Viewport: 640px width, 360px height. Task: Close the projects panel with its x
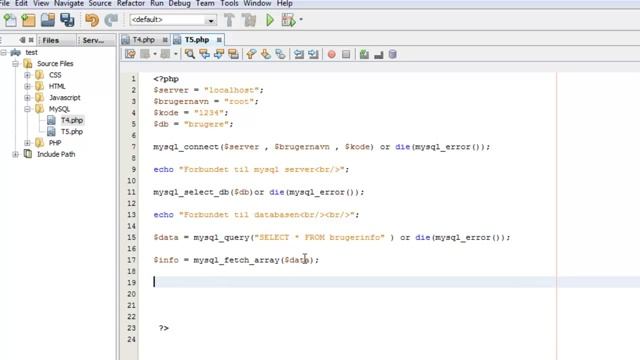click(31, 40)
